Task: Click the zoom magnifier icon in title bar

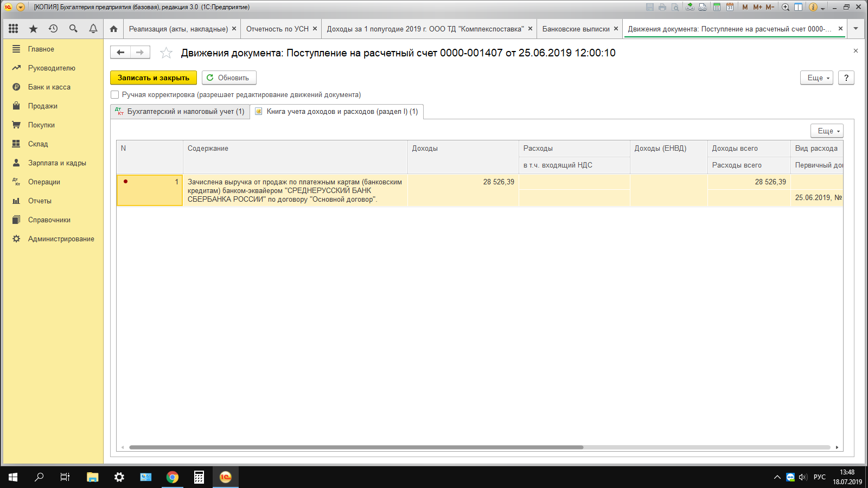Action: [x=786, y=7]
